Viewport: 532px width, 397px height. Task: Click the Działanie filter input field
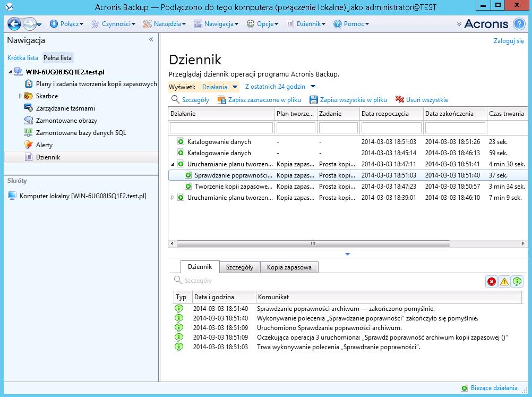(221, 128)
